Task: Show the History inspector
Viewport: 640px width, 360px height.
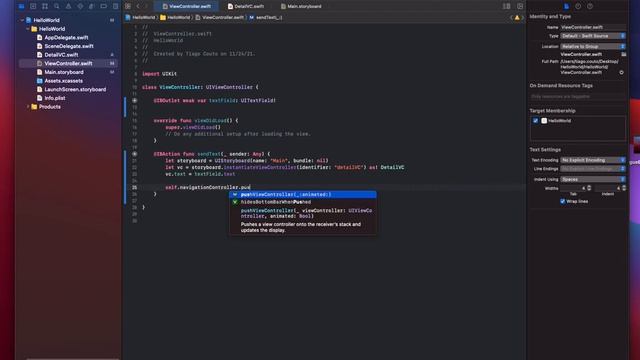Action: click(578, 6)
